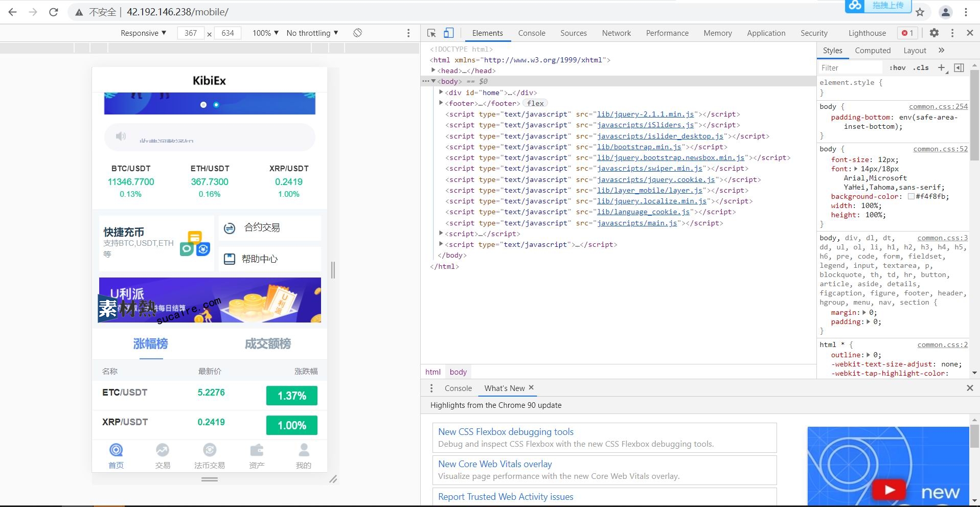Viewport: 980px width, 507px height.
Task: Expand the div id=home node
Action: 441,93
